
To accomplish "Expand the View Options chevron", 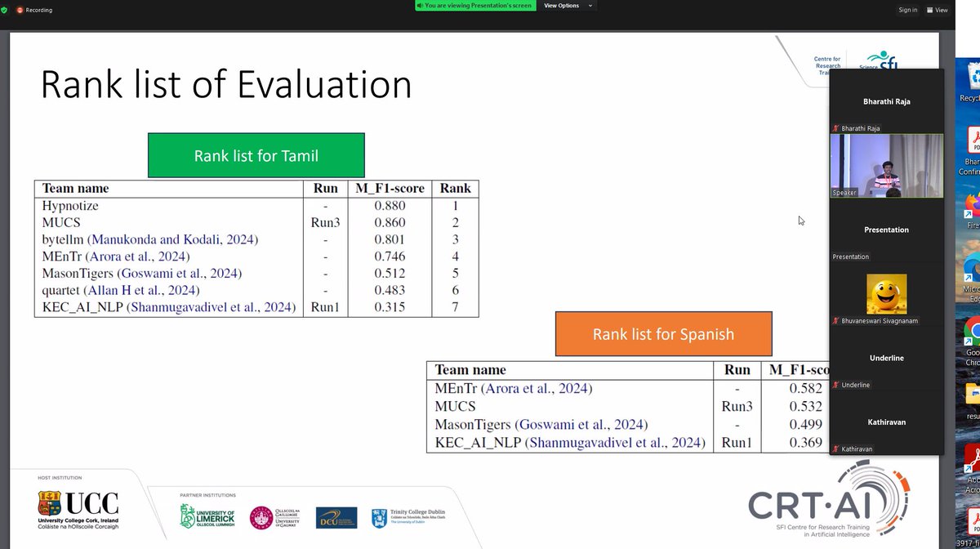I will click(x=590, y=5).
